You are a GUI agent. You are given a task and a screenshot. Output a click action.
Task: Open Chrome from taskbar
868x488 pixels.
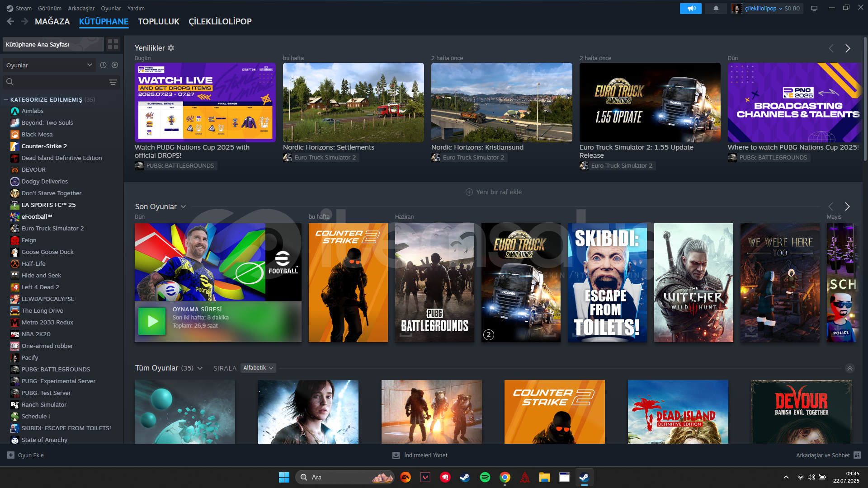pos(505,477)
